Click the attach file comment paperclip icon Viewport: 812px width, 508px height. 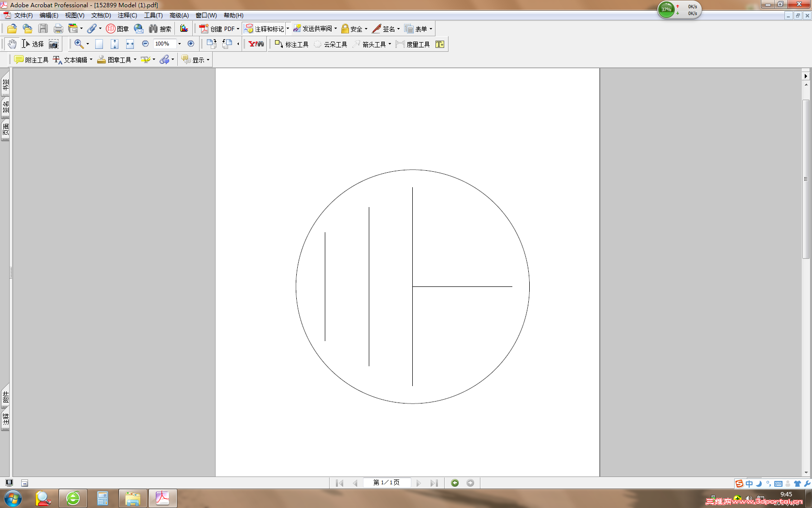[165, 60]
